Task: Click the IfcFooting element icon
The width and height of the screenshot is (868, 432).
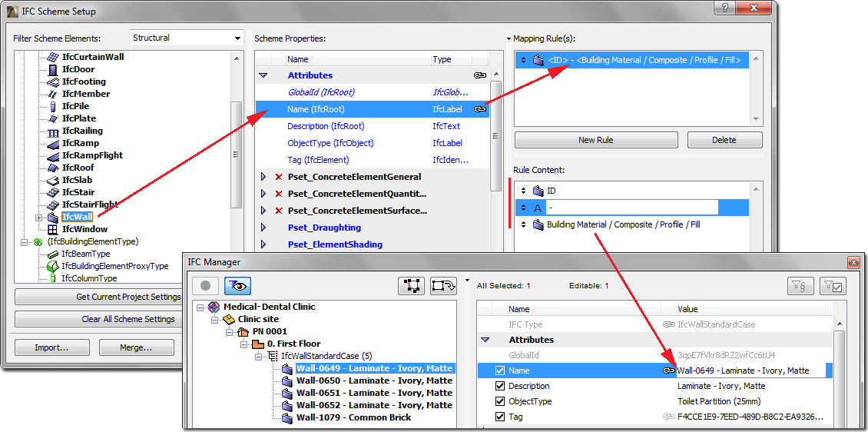Action: coord(52,81)
